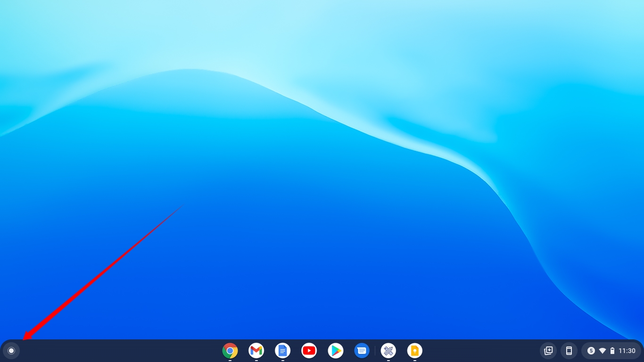Open Google Docs from the shelf
644x362 pixels.
pos(283,351)
